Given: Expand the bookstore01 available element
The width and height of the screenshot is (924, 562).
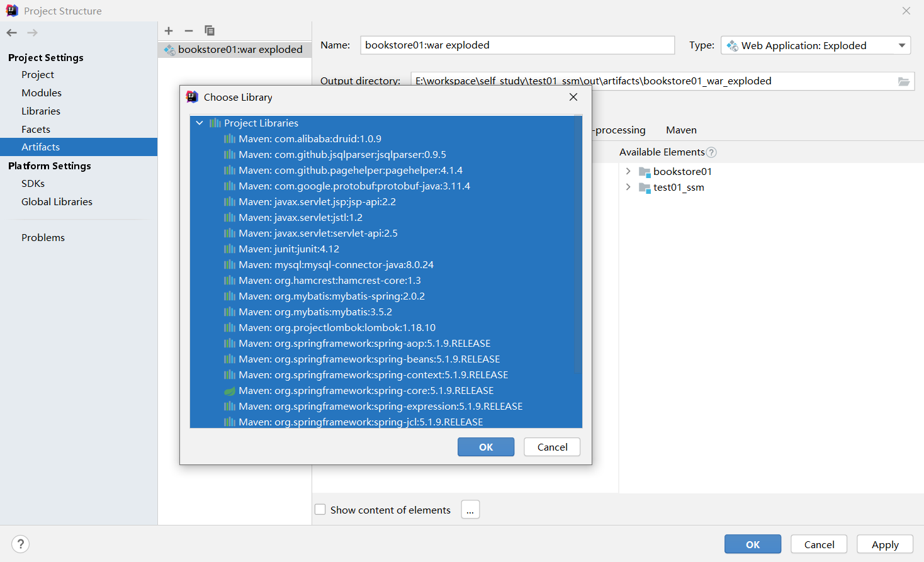Looking at the screenshot, I should tap(628, 171).
